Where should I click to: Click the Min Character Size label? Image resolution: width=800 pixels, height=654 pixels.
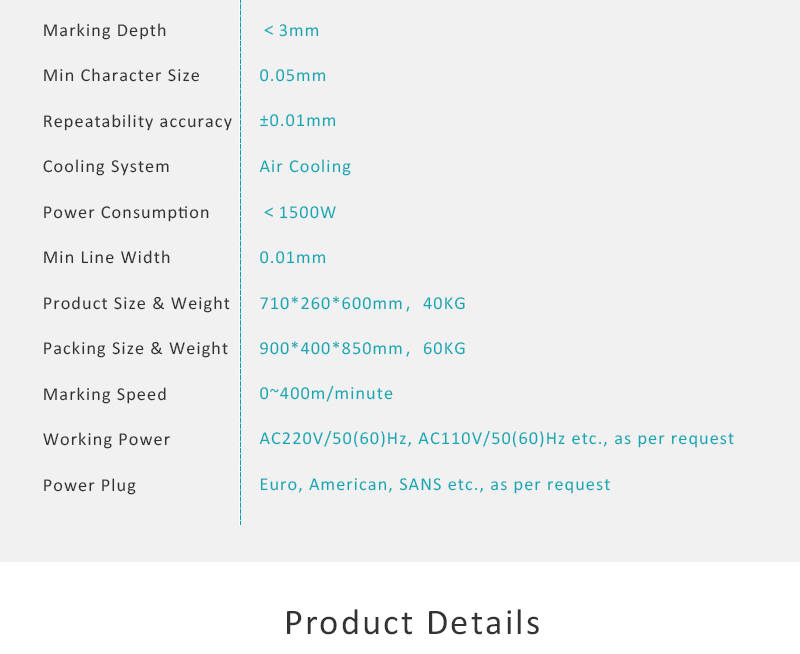click(121, 76)
